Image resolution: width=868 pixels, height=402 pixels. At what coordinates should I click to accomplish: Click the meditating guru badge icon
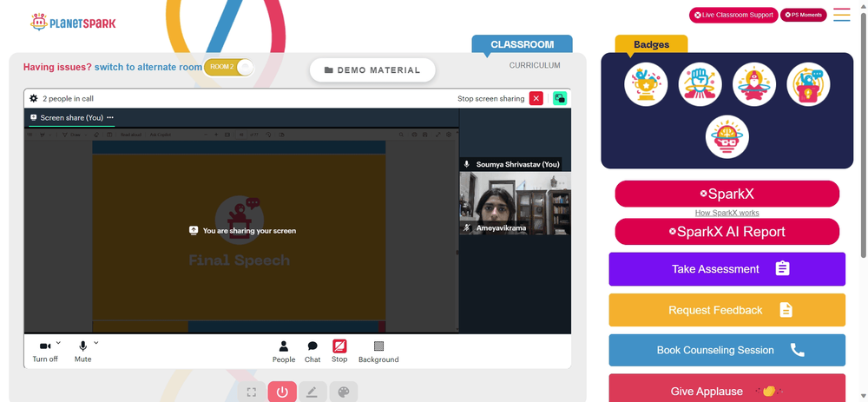(x=754, y=84)
